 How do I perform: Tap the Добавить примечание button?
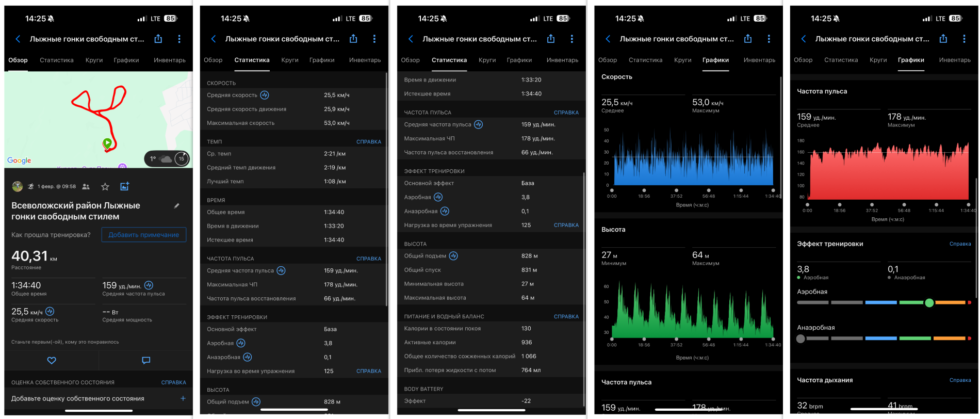[144, 235]
